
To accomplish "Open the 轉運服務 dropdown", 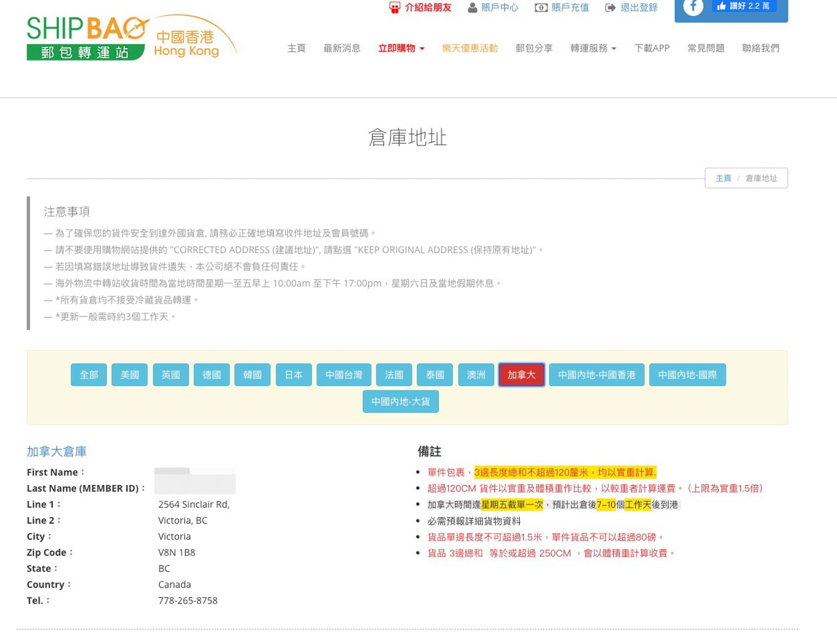I will (593, 48).
